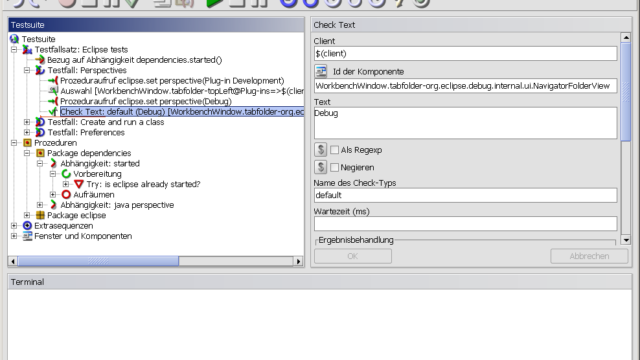This screenshot has width=640, height=360.
Task: Expand the 'Package eclipse' node
Action: (27, 215)
